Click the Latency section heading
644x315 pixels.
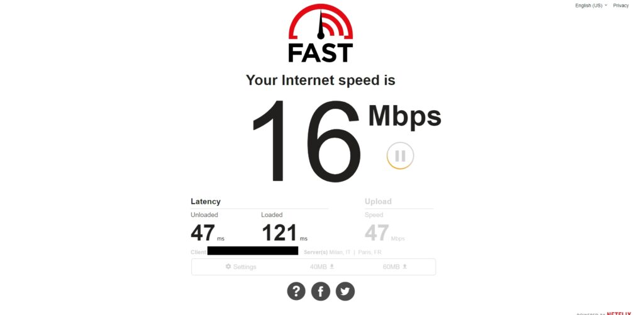[206, 201]
